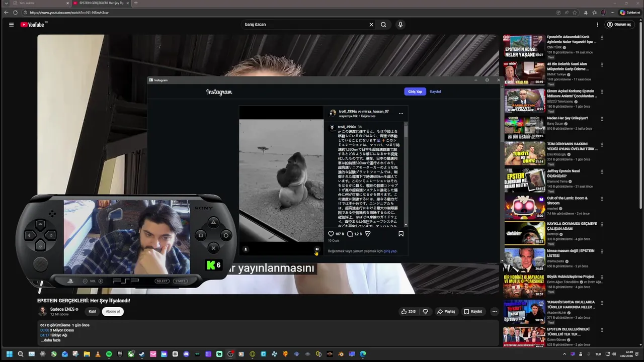The image size is (644, 362).
Task: Open Sadece ENES channel avatar
Action: (43, 312)
